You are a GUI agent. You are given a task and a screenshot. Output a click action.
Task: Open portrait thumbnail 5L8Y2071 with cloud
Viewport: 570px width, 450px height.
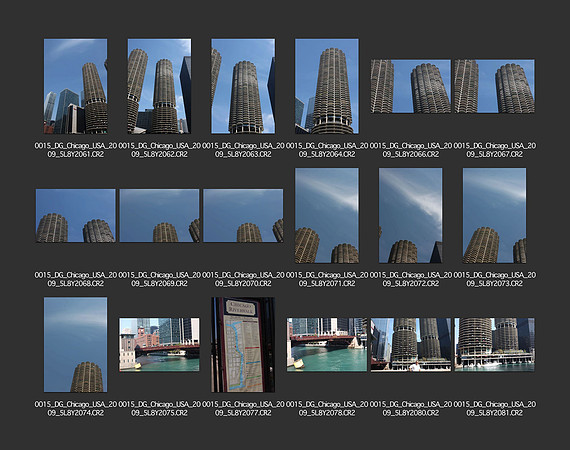click(x=327, y=216)
